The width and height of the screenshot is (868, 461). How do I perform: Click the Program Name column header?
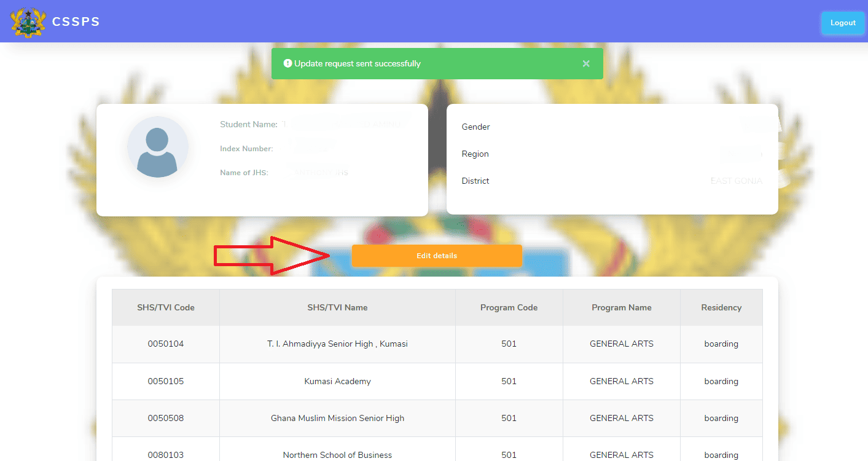click(622, 307)
